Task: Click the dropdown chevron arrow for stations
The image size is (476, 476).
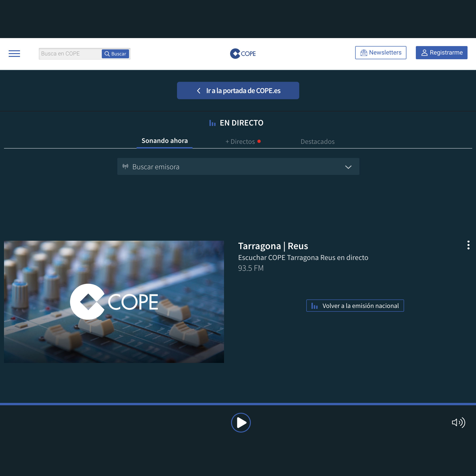Action: 348,167
